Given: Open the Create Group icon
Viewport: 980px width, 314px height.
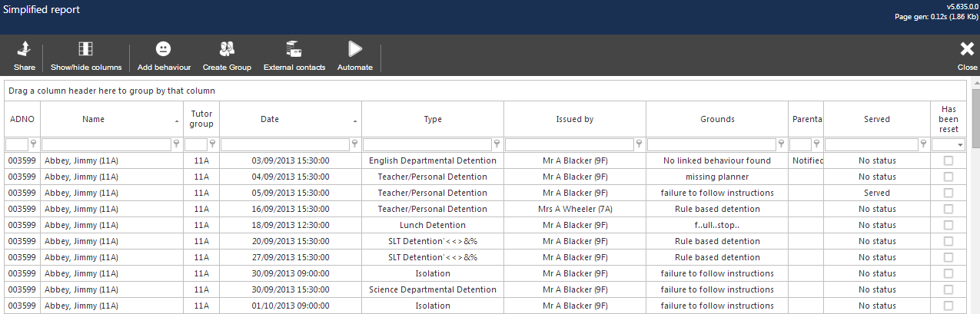Looking at the screenshot, I should (x=227, y=49).
